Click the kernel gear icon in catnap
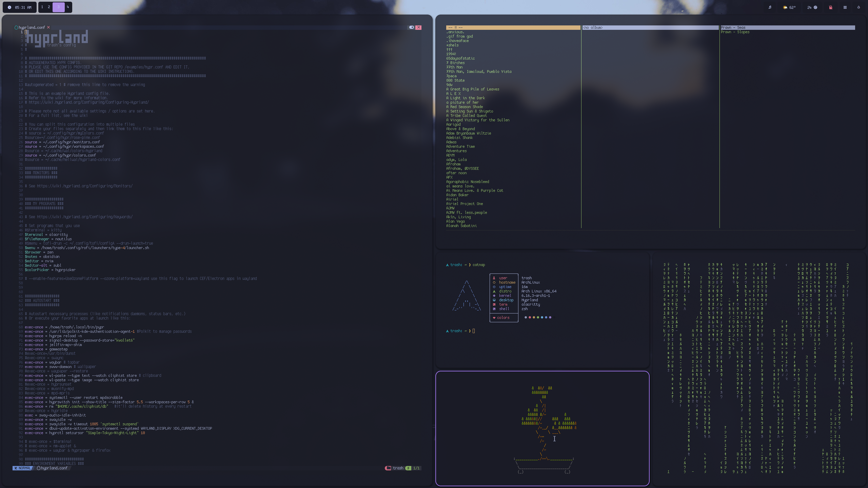This screenshot has width=868, height=488. (x=494, y=296)
